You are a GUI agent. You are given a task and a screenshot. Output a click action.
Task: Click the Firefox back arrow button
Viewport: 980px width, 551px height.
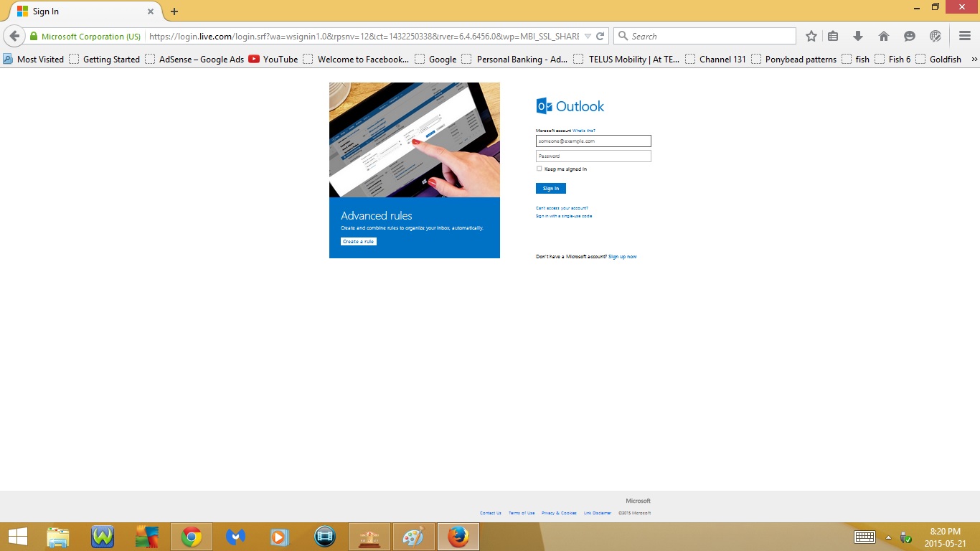pyautogui.click(x=14, y=36)
